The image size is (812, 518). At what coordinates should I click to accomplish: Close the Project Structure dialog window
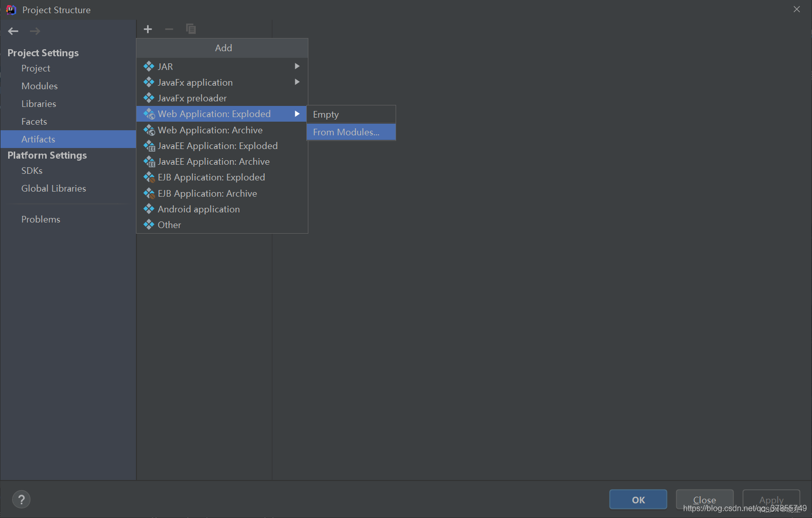797,9
